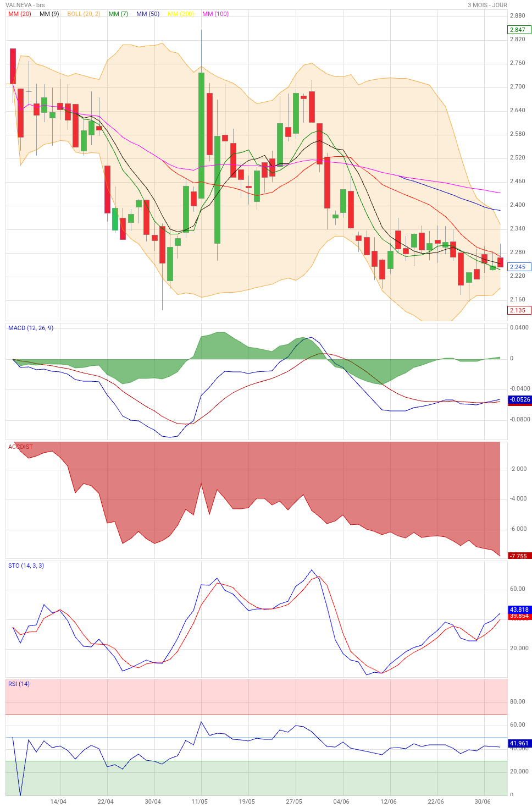The width and height of the screenshot is (532, 807).
Task: Select the 19/05 date axis label
Action: pos(247,801)
